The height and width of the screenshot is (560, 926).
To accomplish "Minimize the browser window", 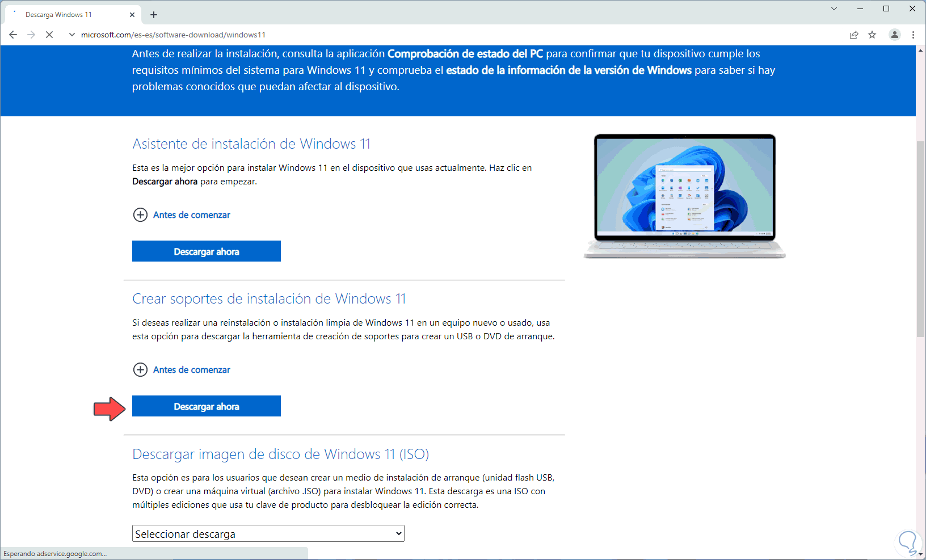I will pyautogui.click(x=860, y=9).
